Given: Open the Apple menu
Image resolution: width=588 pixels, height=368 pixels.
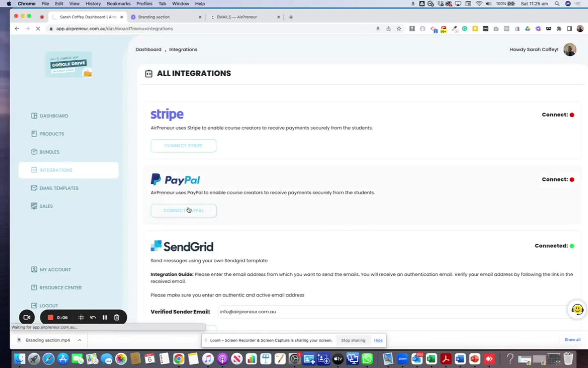Looking at the screenshot, I should (x=9, y=3).
